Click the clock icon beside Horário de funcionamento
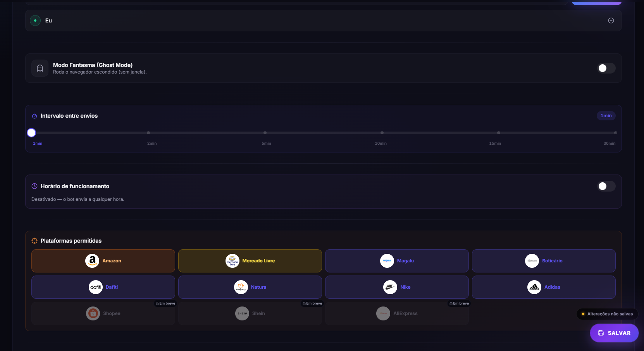 pos(34,186)
